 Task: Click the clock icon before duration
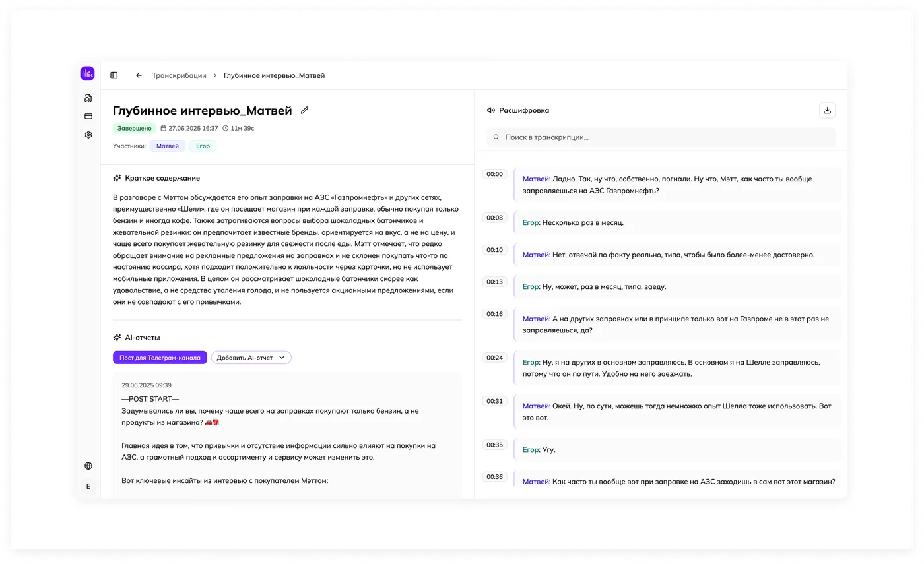coord(226,128)
